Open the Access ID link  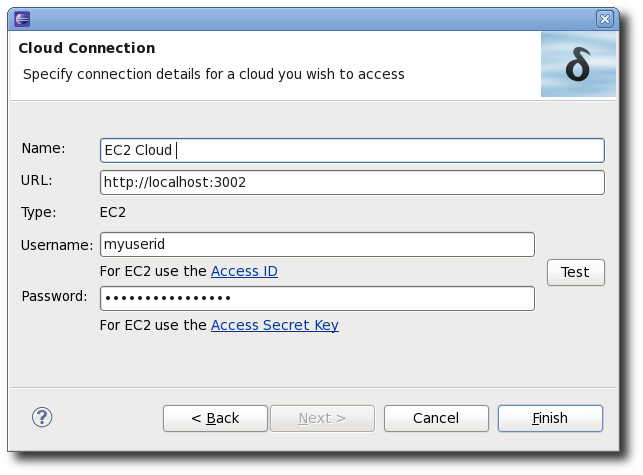(244, 271)
